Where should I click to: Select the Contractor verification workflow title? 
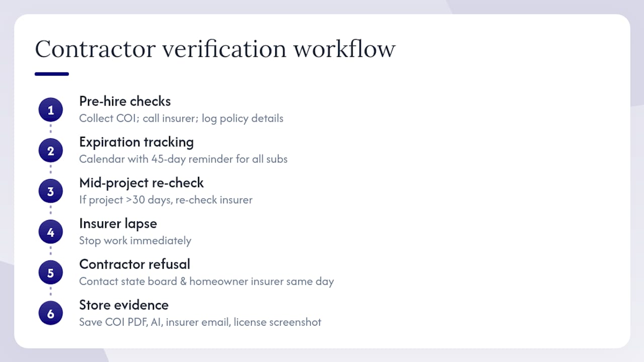point(215,49)
